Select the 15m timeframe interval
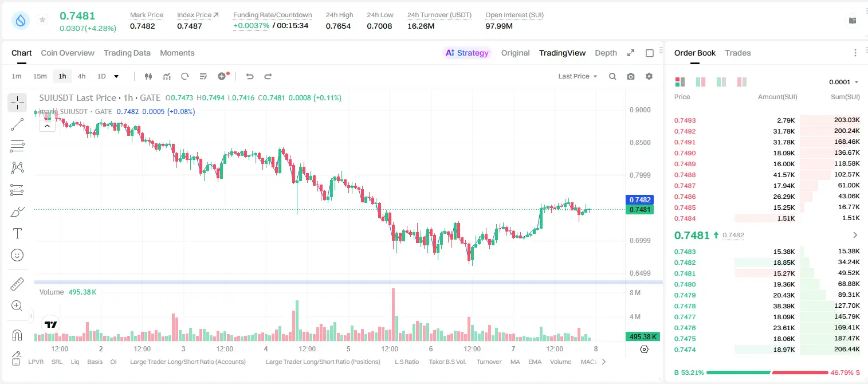 click(x=40, y=76)
